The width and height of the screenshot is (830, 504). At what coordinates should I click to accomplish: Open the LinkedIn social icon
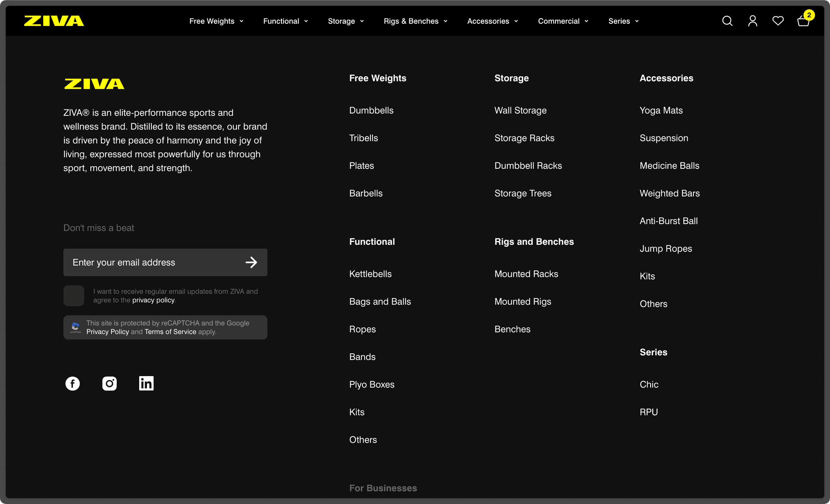point(146,384)
